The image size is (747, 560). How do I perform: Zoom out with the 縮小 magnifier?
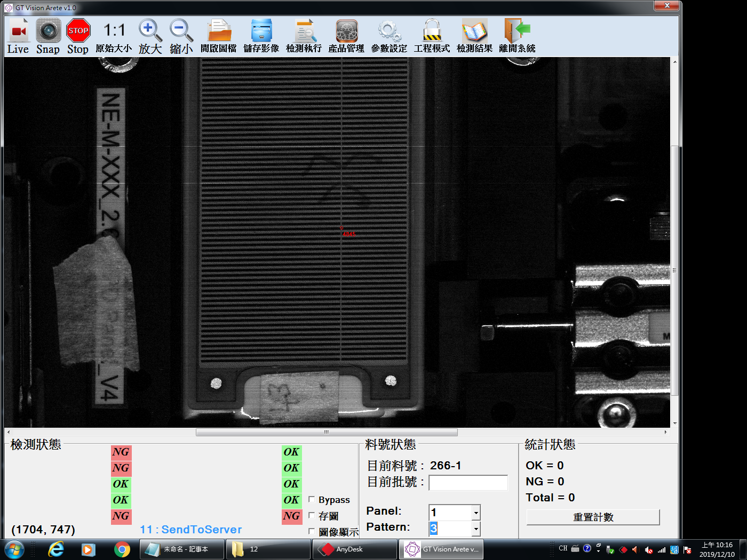(181, 36)
